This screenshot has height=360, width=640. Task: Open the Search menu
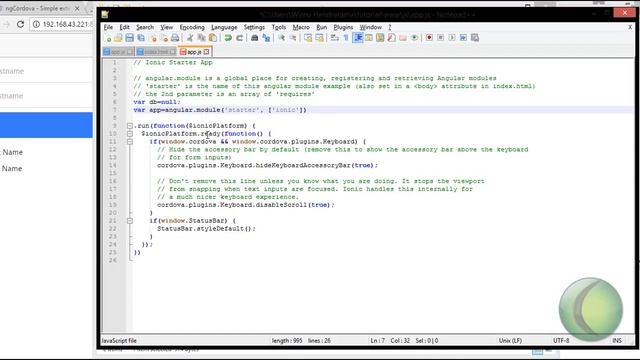coord(145,27)
